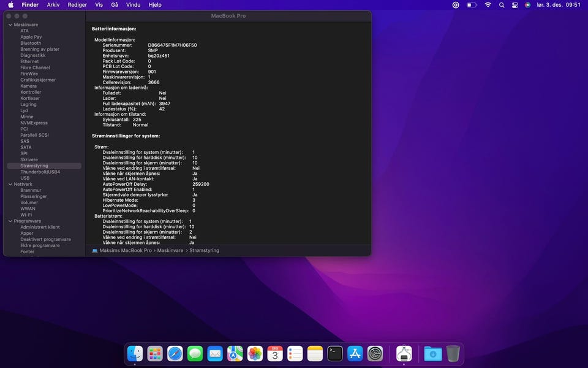Click Maskinvare in the path bar
The image size is (588, 368).
click(x=170, y=250)
